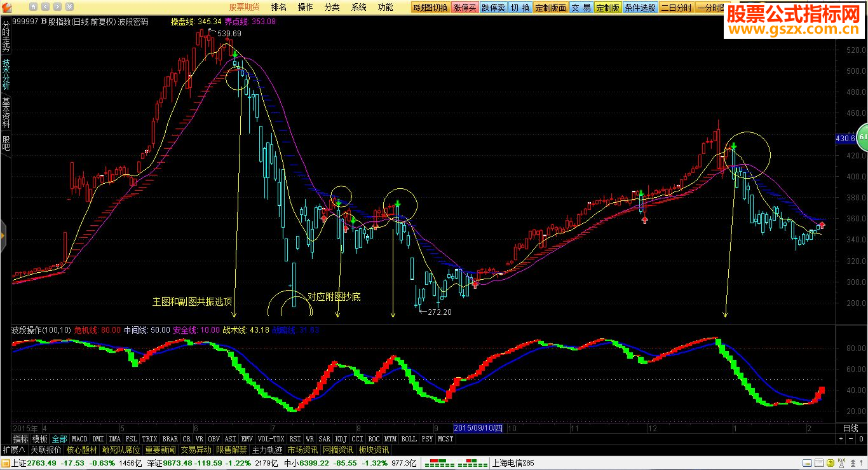Switch to the 技术分析 side tab
The image size is (868, 470).
6,75
